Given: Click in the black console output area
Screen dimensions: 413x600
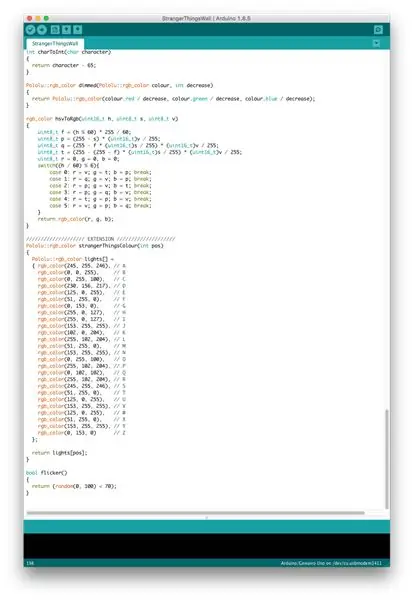Looking at the screenshot, I should [207, 546].
